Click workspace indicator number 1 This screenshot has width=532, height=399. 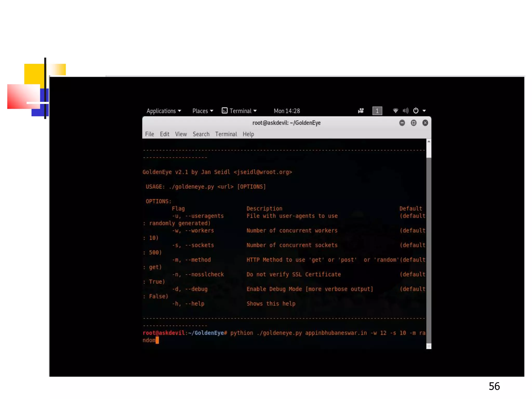coord(377,111)
